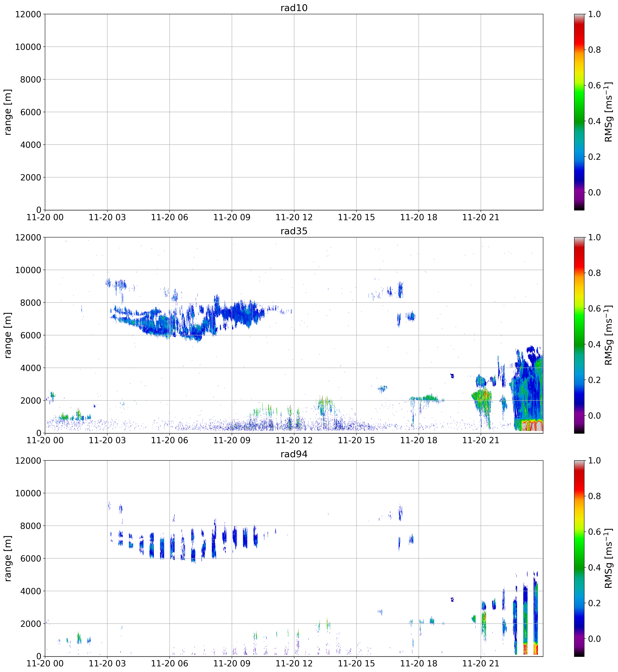618x672 pixels.
Task: Click the rad10 y-axis tick 12000
Action: point(28,14)
